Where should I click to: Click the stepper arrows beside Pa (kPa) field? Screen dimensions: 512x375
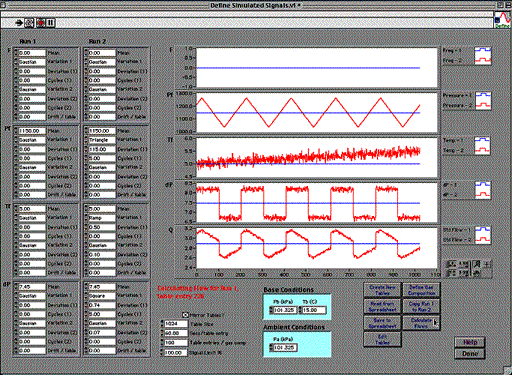coord(271,348)
